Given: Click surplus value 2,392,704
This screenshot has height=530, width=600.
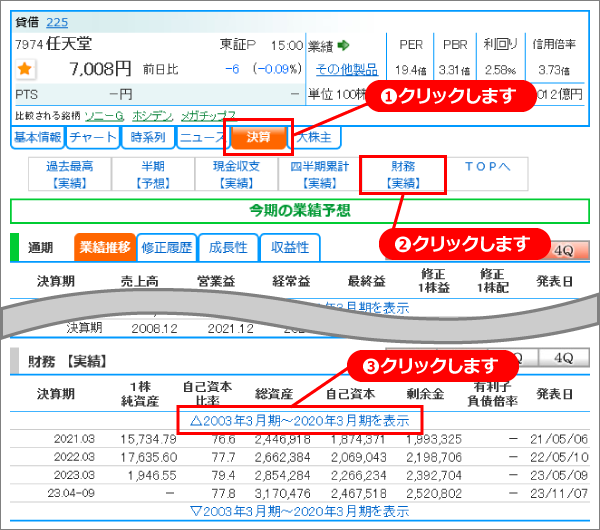Looking at the screenshot, I should pyautogui.click(x=434, y=475).
